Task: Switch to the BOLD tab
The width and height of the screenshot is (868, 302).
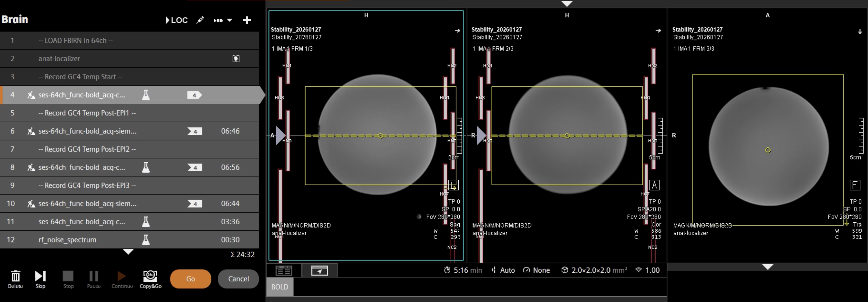Action: [280, 287]
